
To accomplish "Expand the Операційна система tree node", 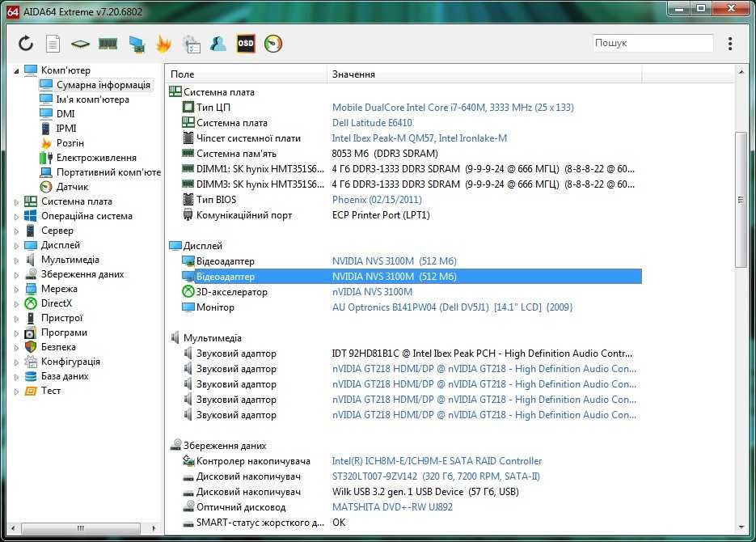I will click(16, 217).
